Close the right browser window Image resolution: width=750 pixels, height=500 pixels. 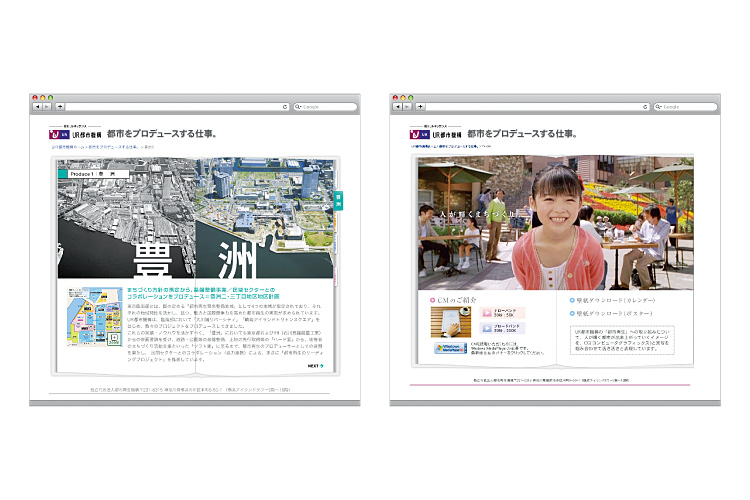(395, 98)
